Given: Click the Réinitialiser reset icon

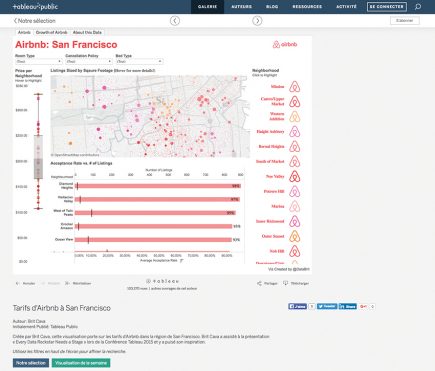Looking at the screenshot, I should [67, 283].
